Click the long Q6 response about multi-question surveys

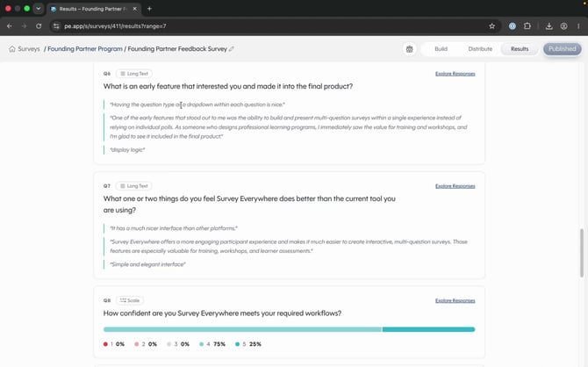point(289,126)
